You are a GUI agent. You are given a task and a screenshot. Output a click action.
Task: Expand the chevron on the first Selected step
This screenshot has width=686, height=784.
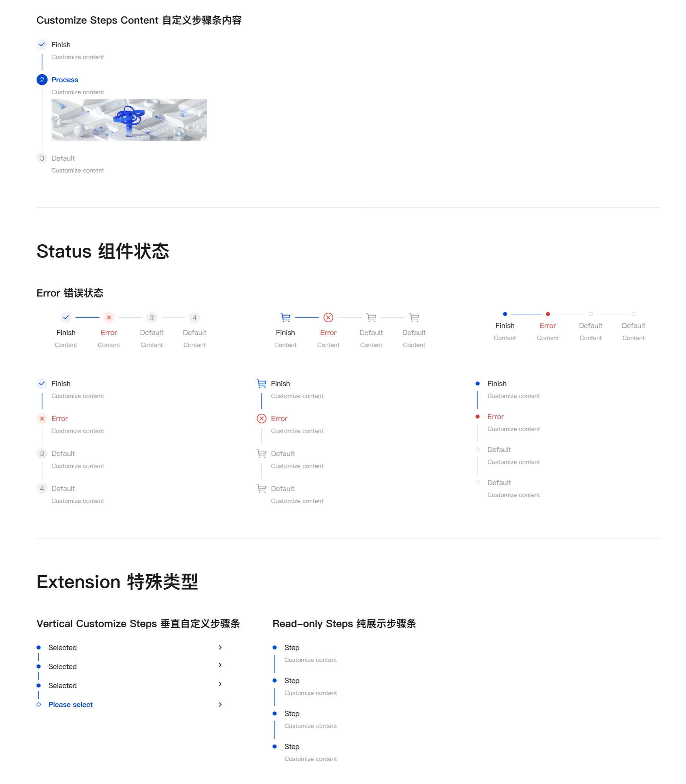tap(220, 647)
